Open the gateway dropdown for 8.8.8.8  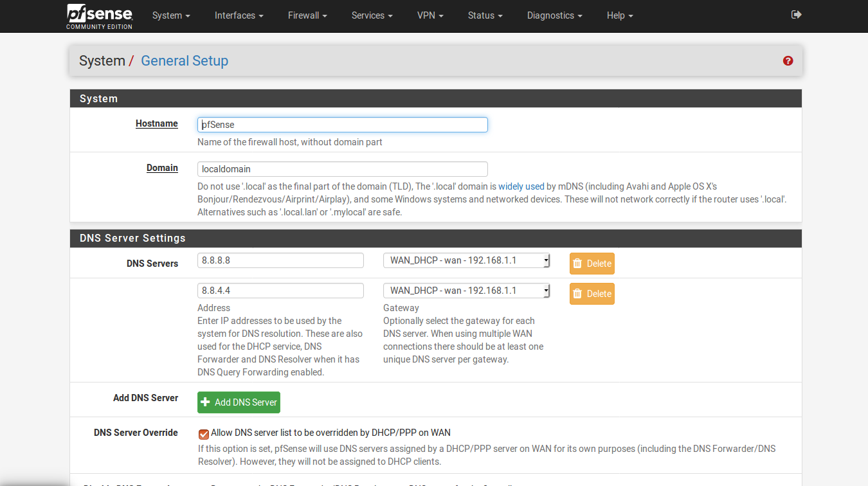(x=466, y=260)
